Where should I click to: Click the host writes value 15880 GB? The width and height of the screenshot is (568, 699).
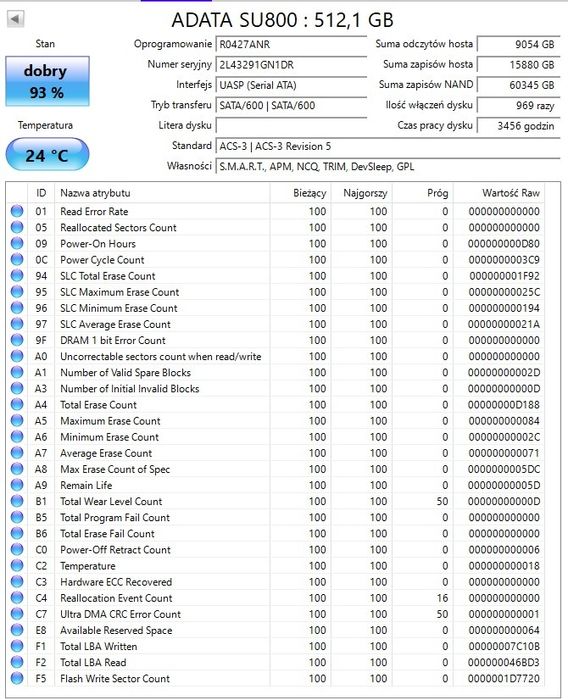click(518, 65)
